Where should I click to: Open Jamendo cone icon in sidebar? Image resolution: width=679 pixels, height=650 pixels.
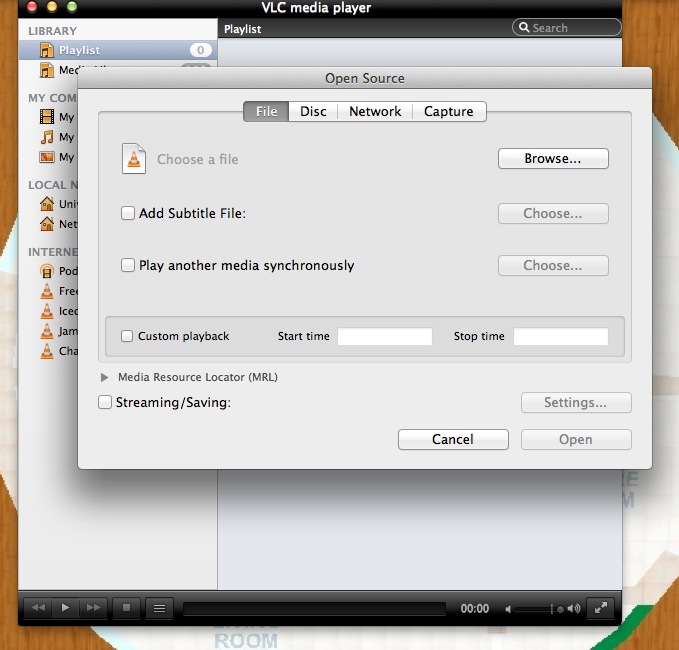pos(47,331)
